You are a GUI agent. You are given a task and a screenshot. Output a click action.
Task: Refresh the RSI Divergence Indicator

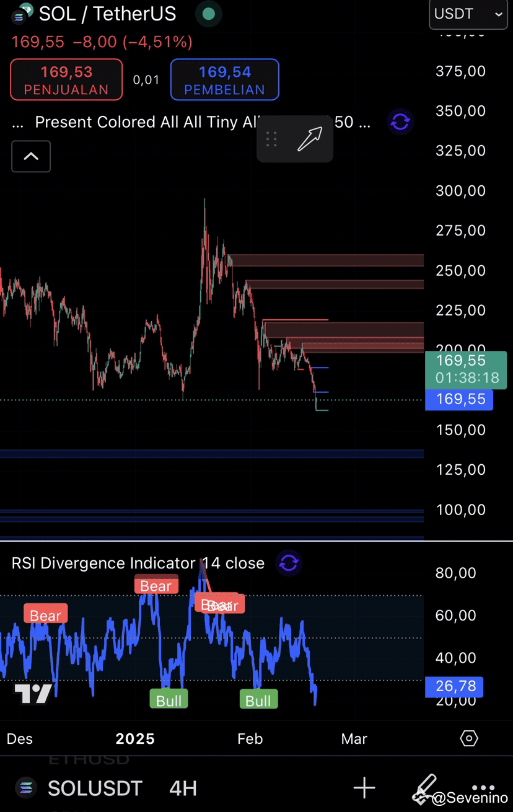pyautogui.click(x=289, y=563)
